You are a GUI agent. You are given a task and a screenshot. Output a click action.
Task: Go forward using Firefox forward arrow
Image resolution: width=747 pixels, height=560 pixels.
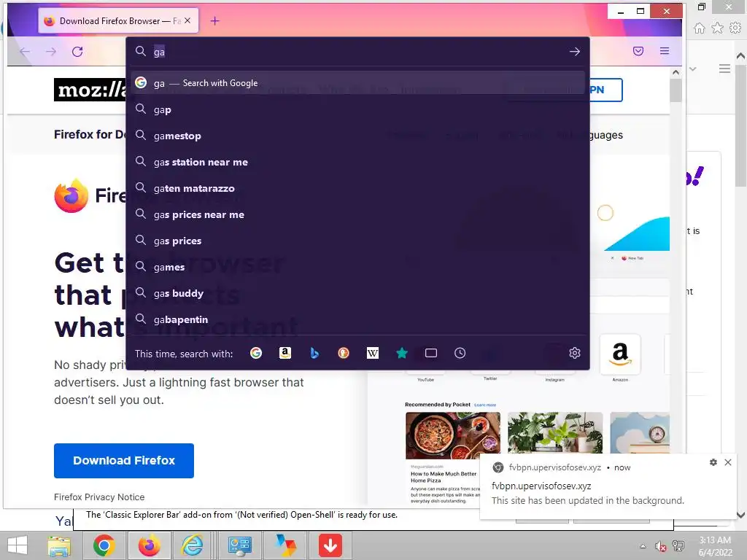tap(51, 52)
